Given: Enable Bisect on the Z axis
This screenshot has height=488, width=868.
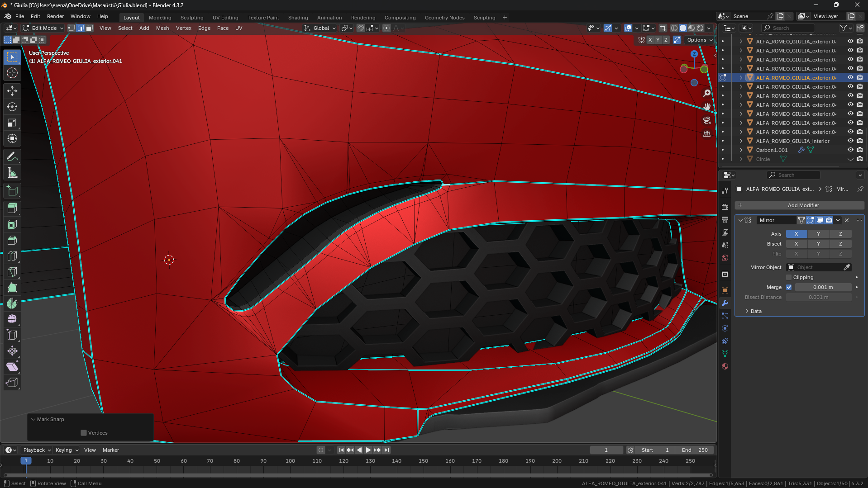Looking at the screenshot, I should point(840,244).
